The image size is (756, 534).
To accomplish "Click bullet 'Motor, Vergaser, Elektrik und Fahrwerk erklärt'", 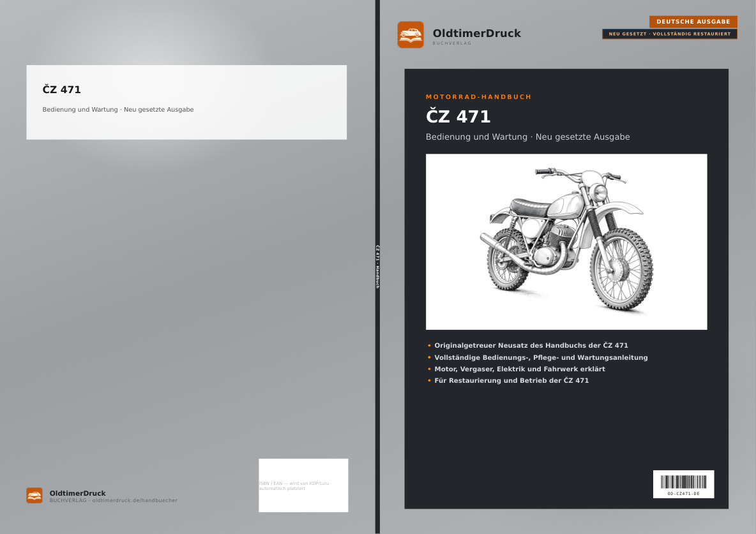I will coord(519,369).
